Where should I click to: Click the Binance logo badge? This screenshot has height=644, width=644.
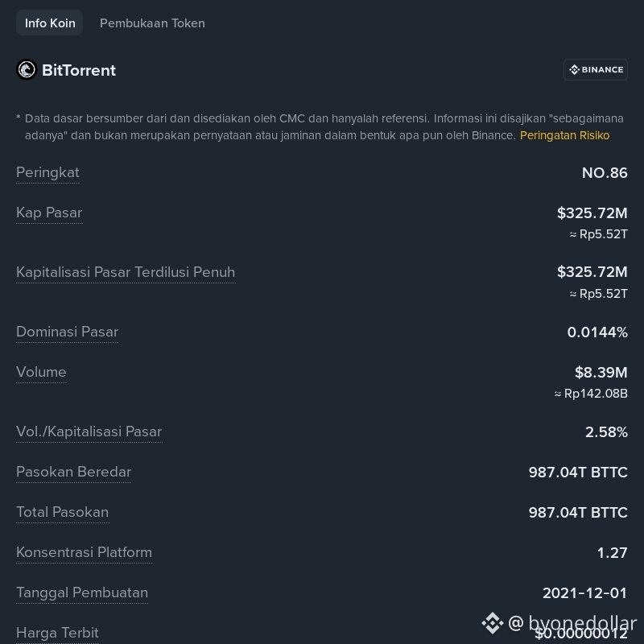coord(596,70)
